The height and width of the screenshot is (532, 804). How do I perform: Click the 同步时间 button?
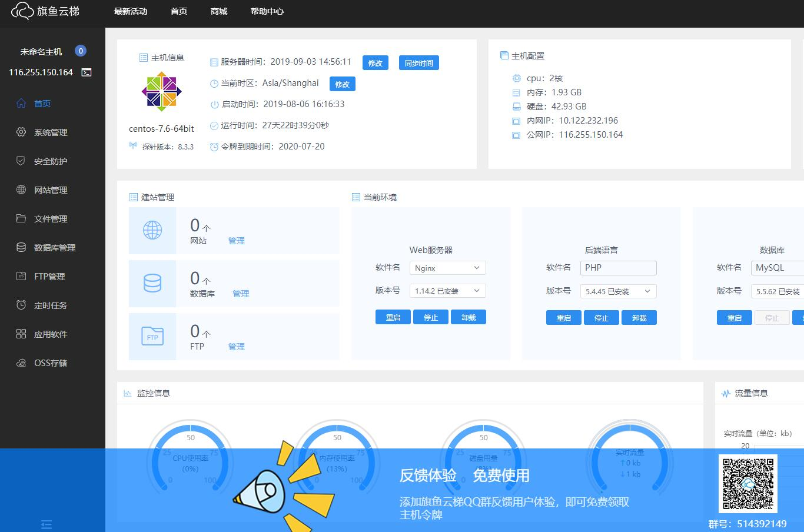pos(419,63)
